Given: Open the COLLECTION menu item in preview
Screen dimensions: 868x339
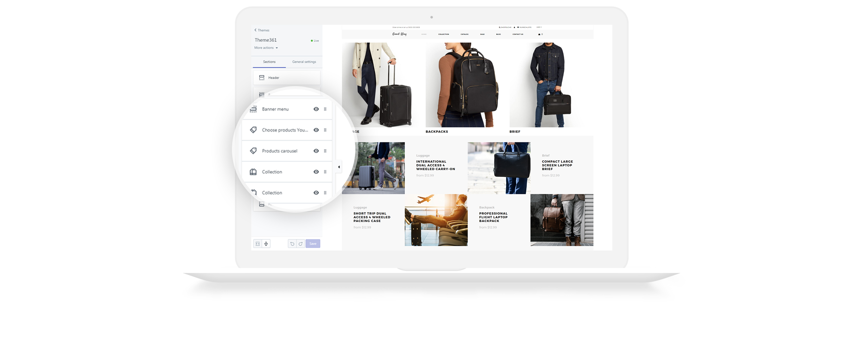Looking at the screenshot, I should point(443,34).
